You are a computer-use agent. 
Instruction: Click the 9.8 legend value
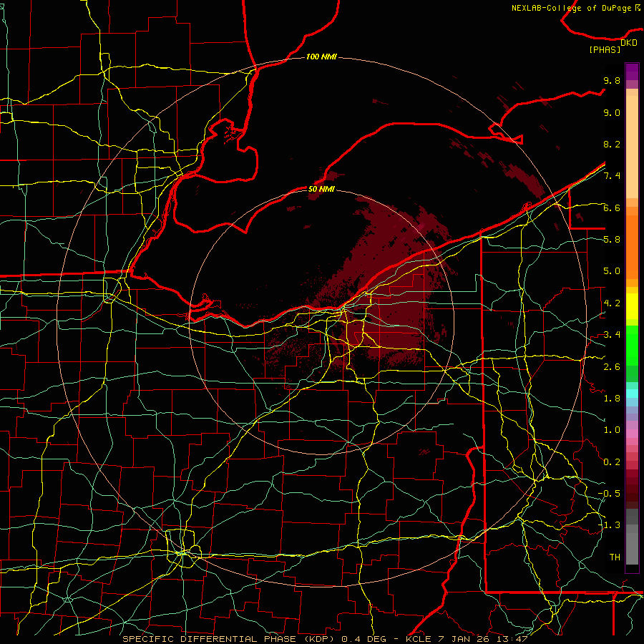pos(612,80)
